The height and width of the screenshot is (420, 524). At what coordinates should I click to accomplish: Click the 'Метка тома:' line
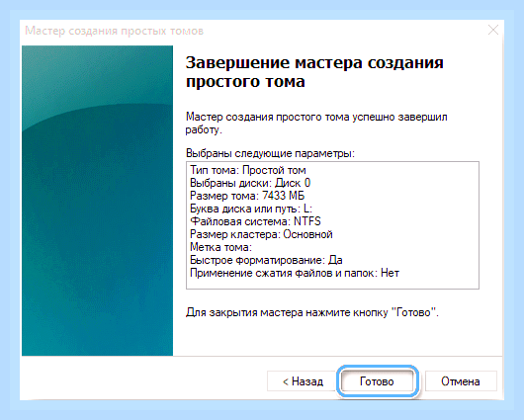click(x=220, y=247)
